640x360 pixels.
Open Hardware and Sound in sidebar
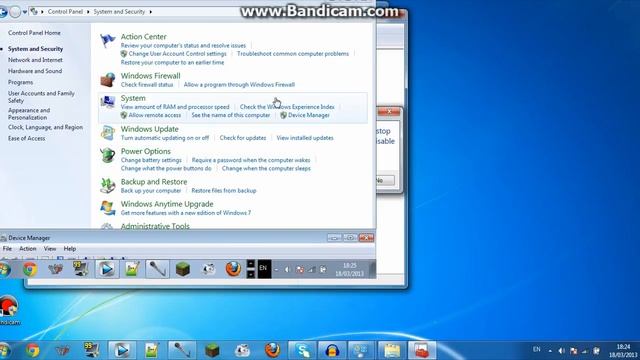point(35,71)
